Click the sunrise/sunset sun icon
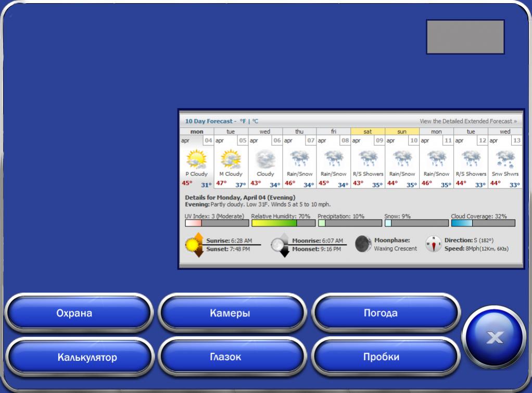The width and height of the screenshot is (532, 393). pos(195,245)
